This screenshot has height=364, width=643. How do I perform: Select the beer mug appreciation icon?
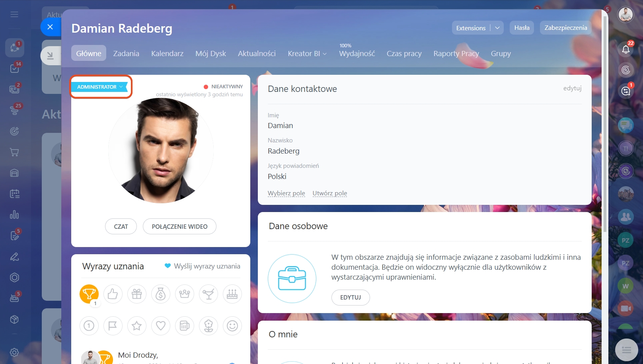185,326
